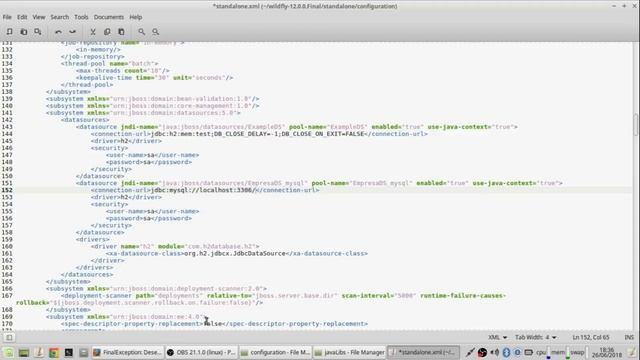The image size is (640, 360).
Task: Open the Bluetooth tray icon
Action: point(506,352)
